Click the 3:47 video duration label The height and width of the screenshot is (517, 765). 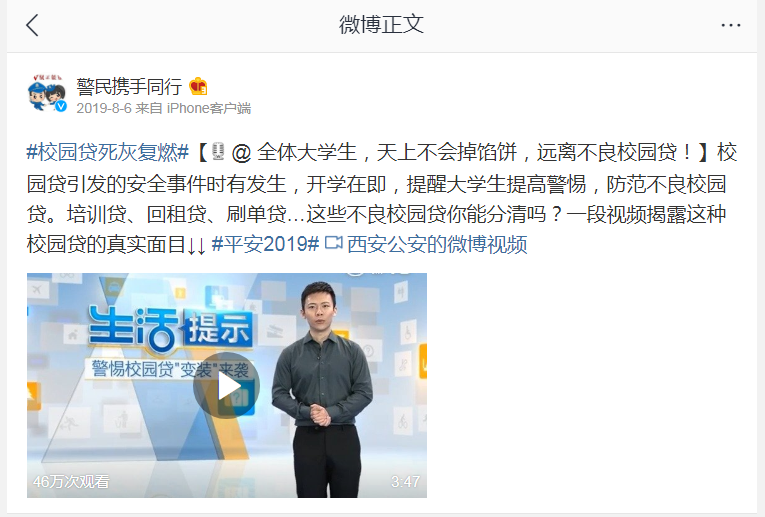coord(405,482)
